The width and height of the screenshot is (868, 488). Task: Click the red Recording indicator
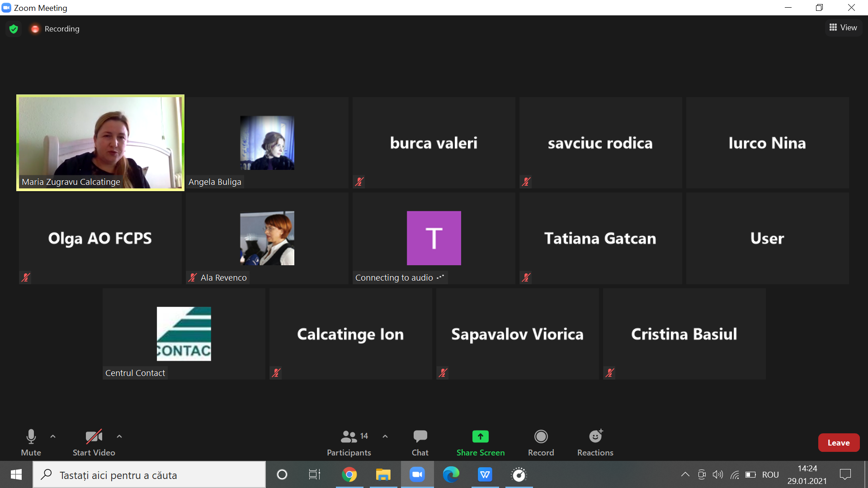click(x=35, y=29)
